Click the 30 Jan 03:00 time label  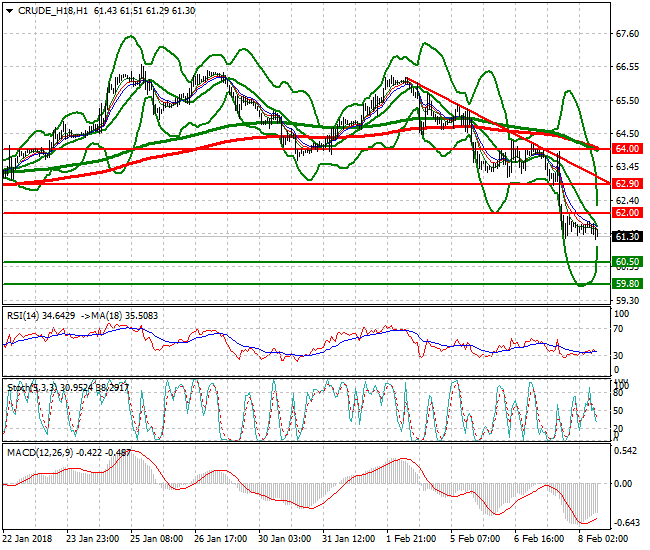[285, 539]
